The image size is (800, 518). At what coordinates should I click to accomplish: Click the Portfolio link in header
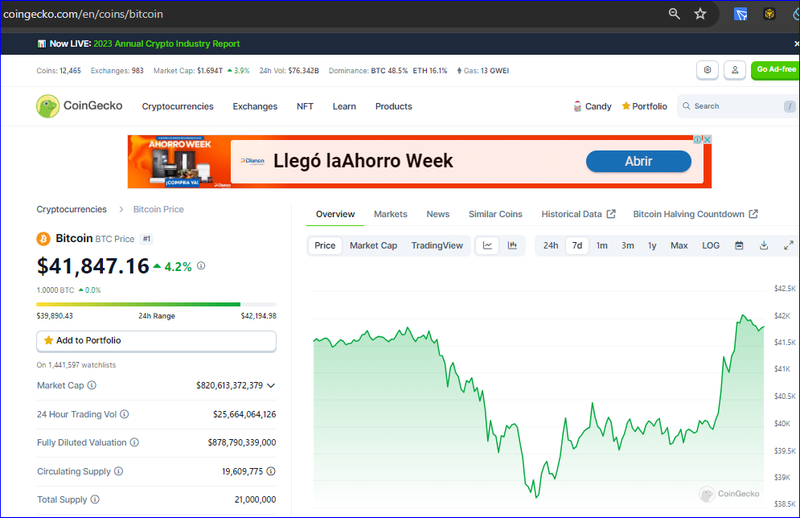coord(649,106)
